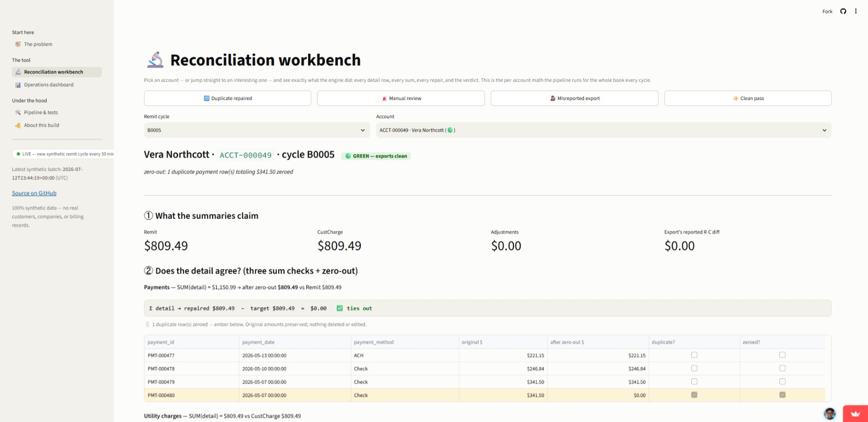Click the problem page icon in sidebar
Viewport: 868px width, 422px height.
18,44
